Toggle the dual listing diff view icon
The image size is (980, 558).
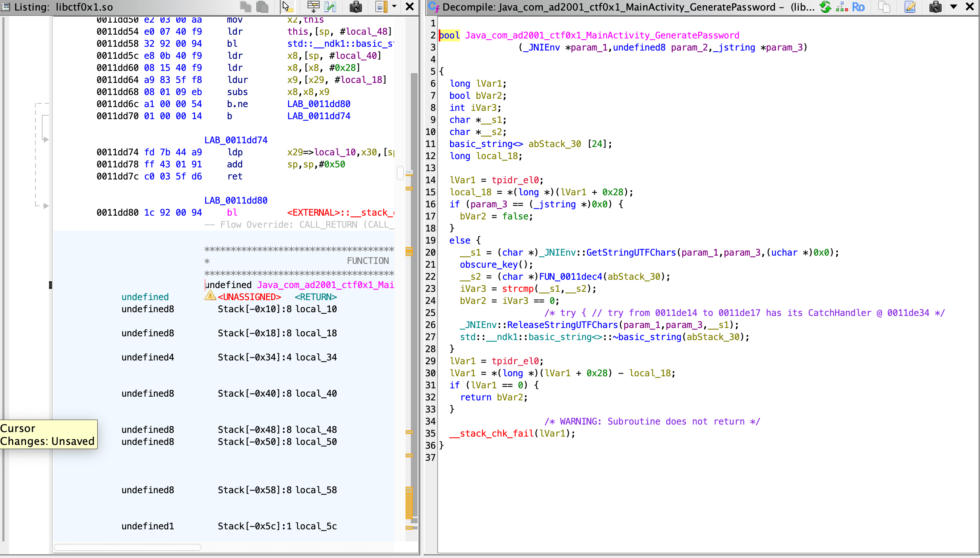tap(330, 6)
